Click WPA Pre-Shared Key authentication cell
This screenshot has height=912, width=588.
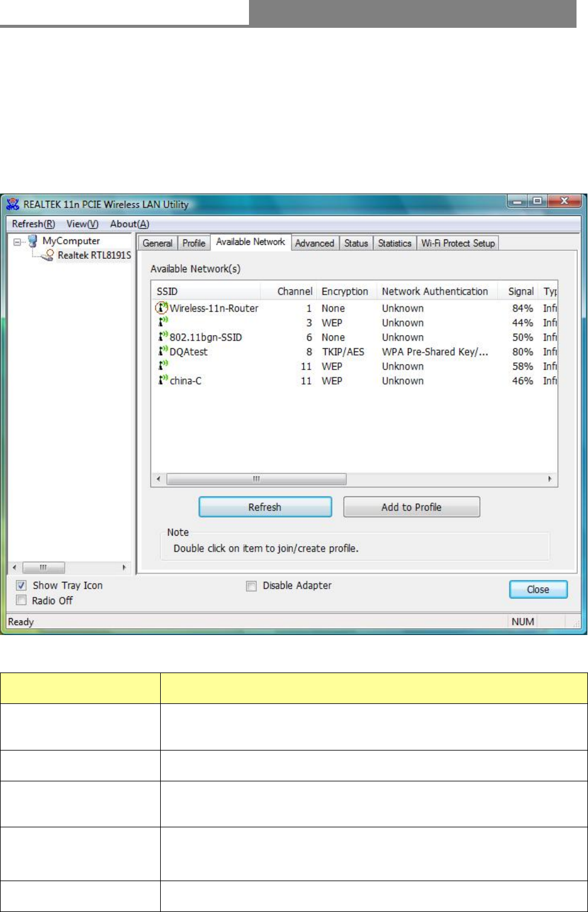click(x=435, y=352)
